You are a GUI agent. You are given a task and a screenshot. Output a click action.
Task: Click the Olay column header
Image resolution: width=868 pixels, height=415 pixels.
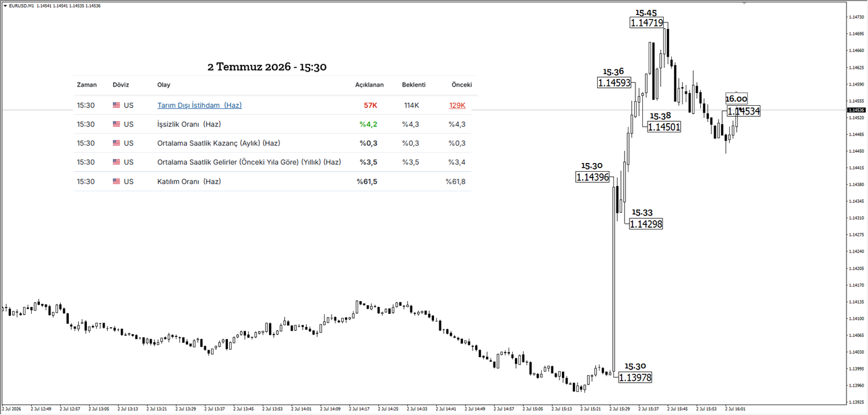pos(164,85)
